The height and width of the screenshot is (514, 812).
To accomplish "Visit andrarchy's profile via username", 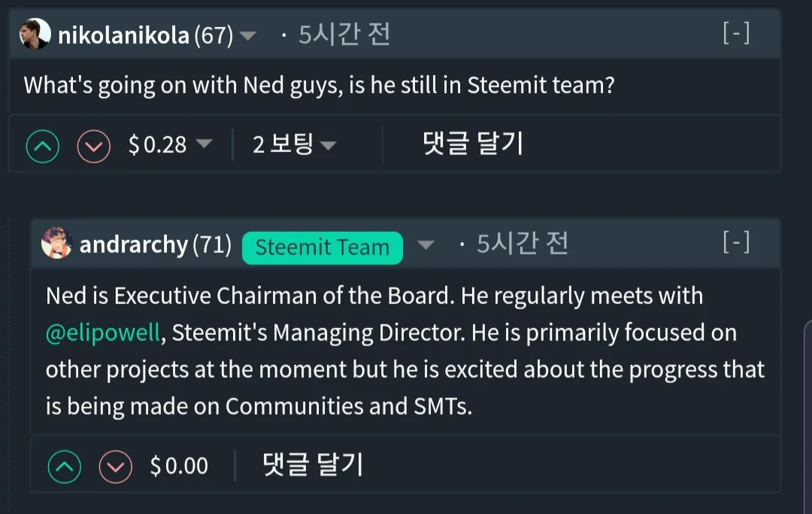I will (x=133, y=245).
